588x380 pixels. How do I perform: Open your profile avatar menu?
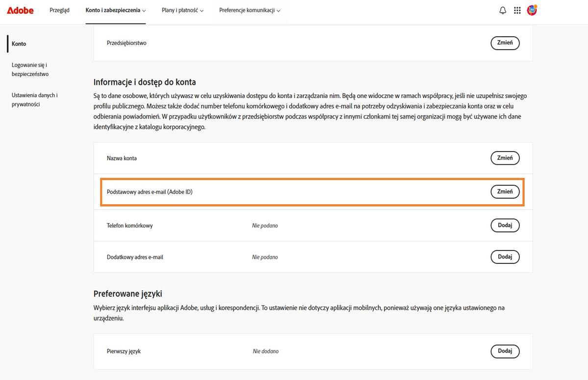click(532, 9)
